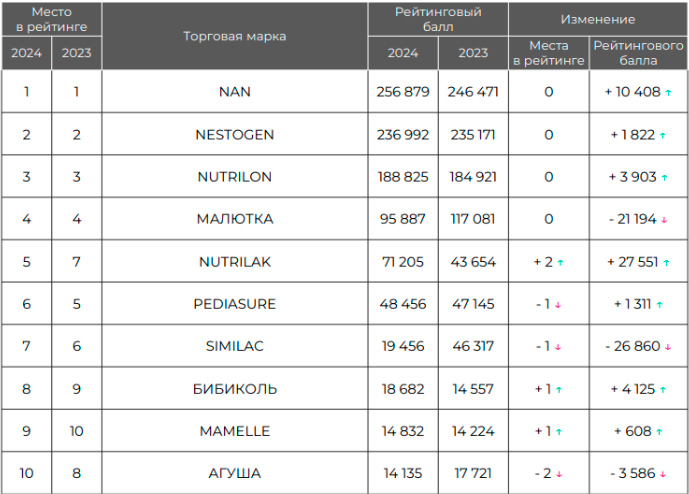Select the MAMELLE row brand cell
The width and height of the screenshot is (689, 494).
click(235, 431)
